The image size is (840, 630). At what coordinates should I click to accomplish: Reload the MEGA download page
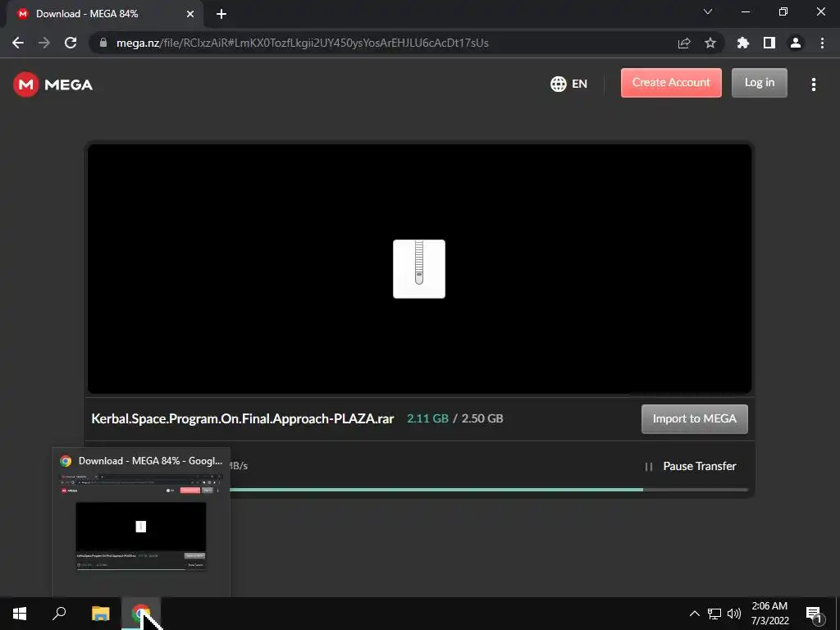pos(71,43)
